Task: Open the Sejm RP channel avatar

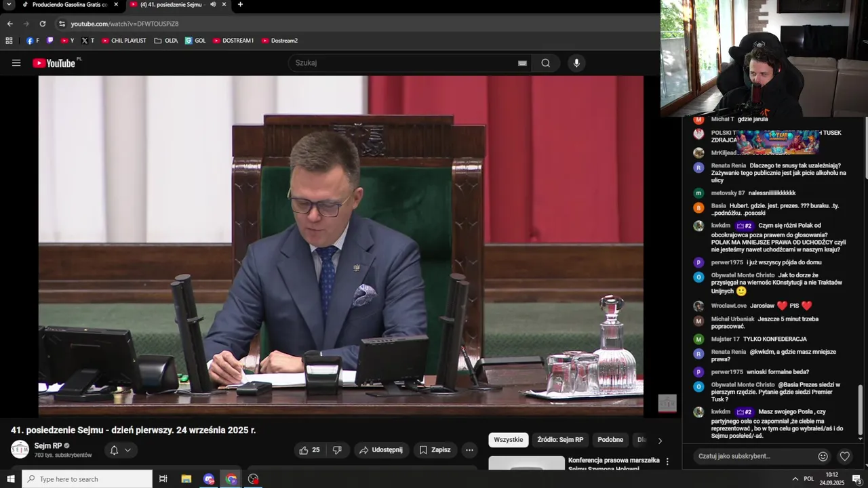Action: tap(20, 449)
